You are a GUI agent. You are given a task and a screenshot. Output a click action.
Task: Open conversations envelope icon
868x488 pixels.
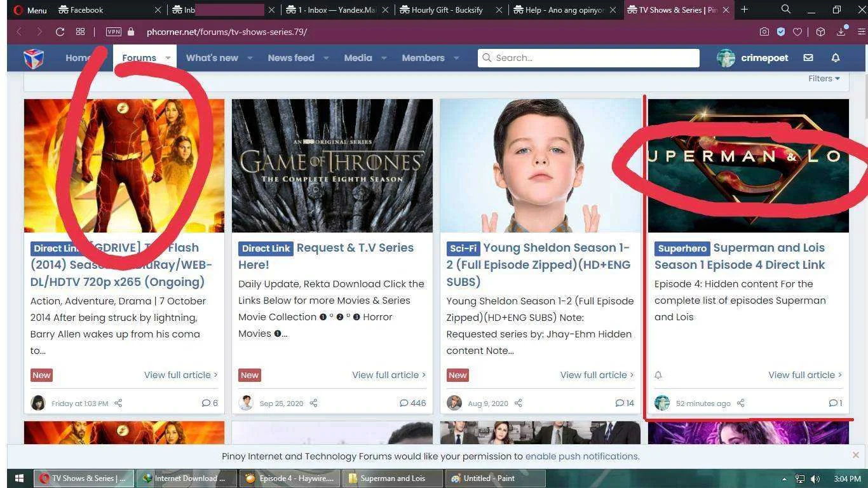(808, 58)
